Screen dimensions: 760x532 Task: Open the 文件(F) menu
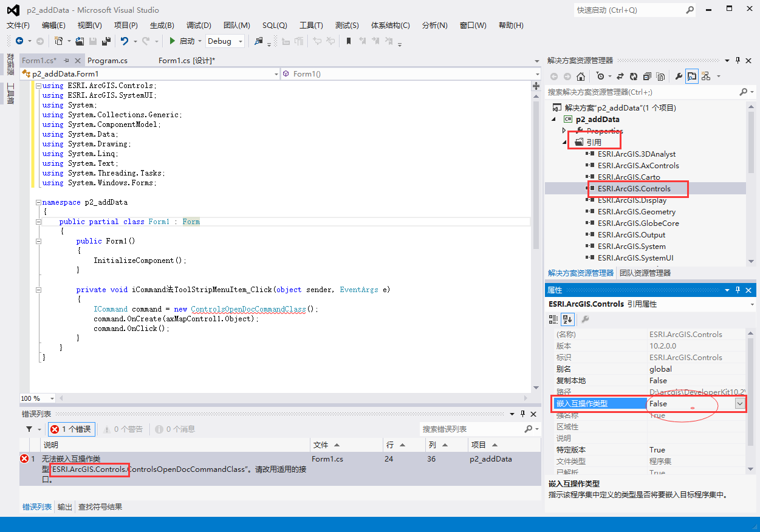[18, 25]
